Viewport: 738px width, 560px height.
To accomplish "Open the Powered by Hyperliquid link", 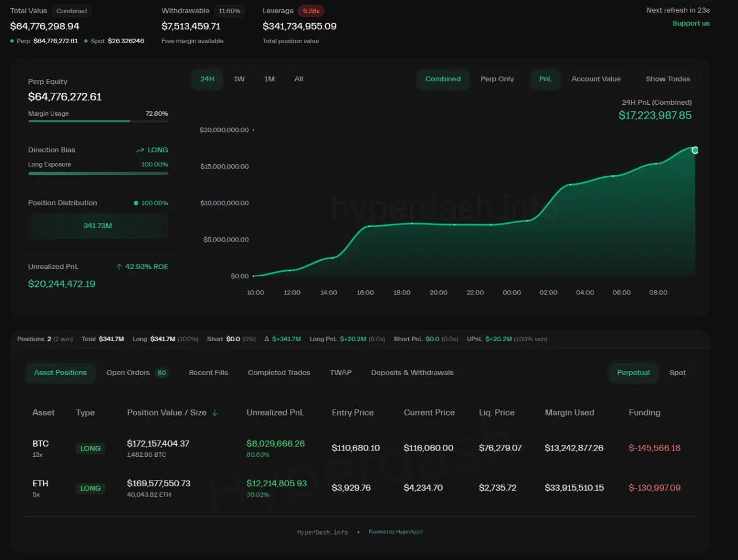I will 396,532.
